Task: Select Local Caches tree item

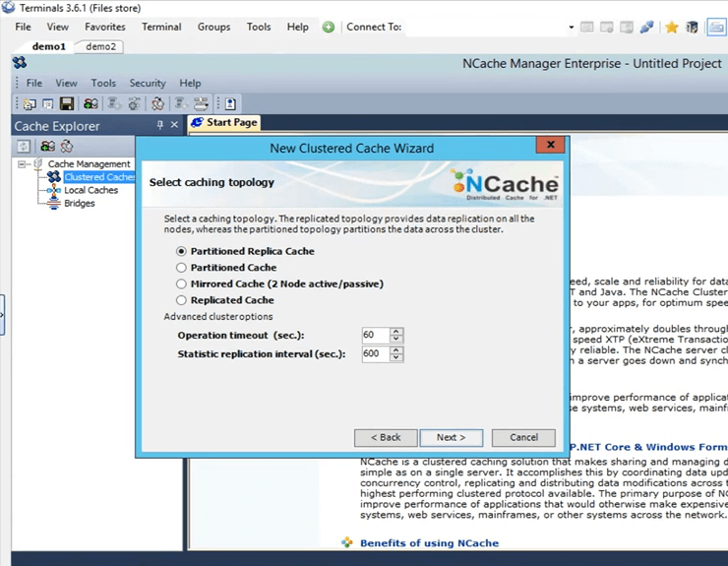Action: (91, 190)
